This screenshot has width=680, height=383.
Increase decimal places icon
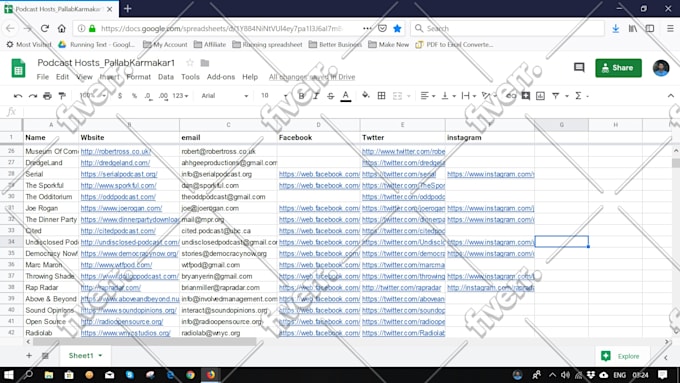[x=163, y=96]
